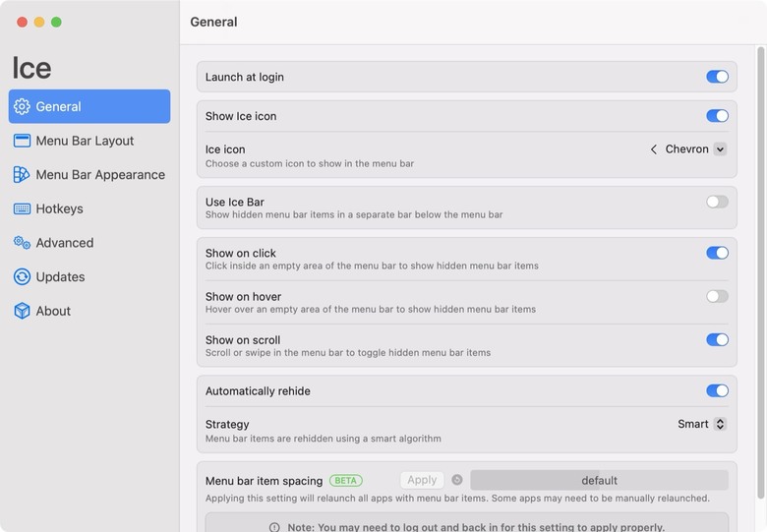The height and width of the screenshot is (532, 767).
Task: Open the Strategy Smart popup menu
Action: [x=701, y=424]
